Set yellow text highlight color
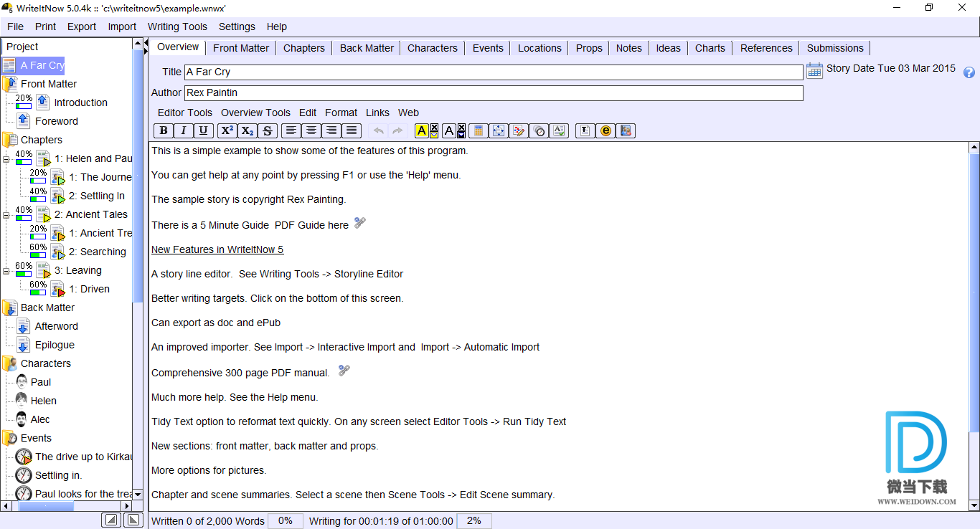 [422, 130]
